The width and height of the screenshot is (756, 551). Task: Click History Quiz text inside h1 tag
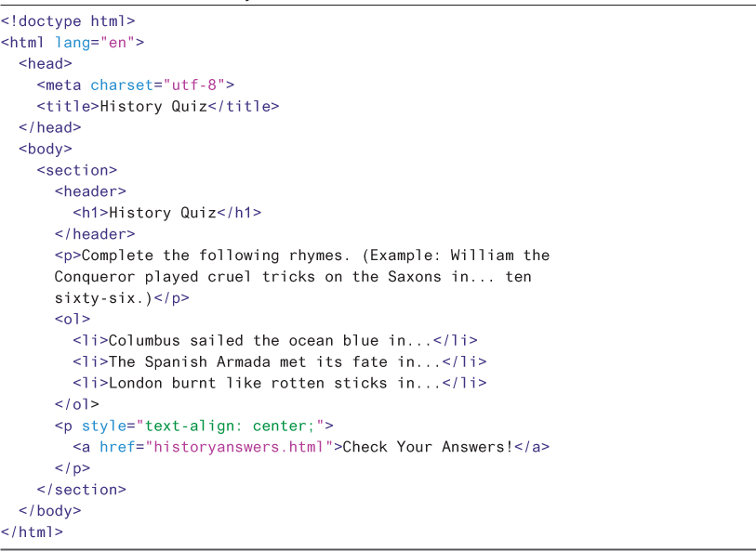pyautogui.click(x=163, y=213)
